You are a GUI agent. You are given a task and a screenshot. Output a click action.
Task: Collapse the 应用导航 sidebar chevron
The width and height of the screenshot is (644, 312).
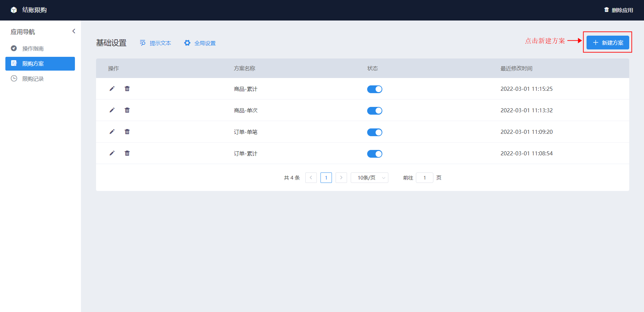tap(74, 31)
